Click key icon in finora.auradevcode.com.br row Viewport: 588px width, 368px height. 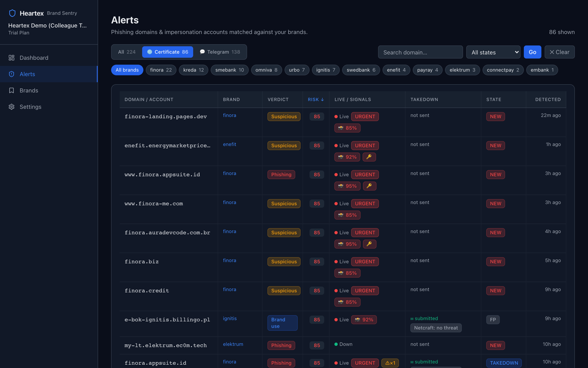(369, 244)
